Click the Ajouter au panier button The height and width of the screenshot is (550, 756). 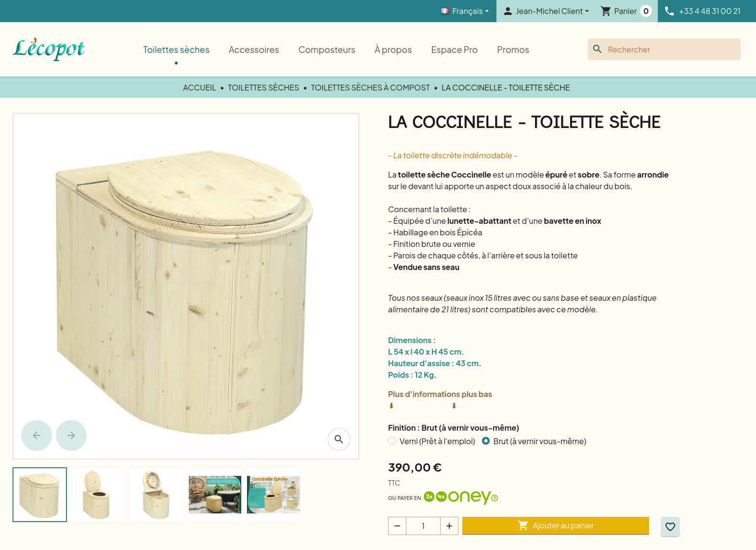pyautogui.click(x=555, y=525)
